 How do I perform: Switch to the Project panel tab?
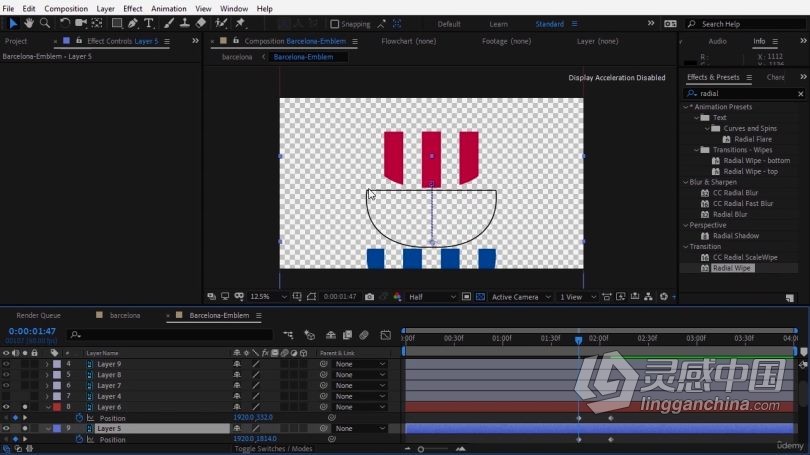coord(16,41)
